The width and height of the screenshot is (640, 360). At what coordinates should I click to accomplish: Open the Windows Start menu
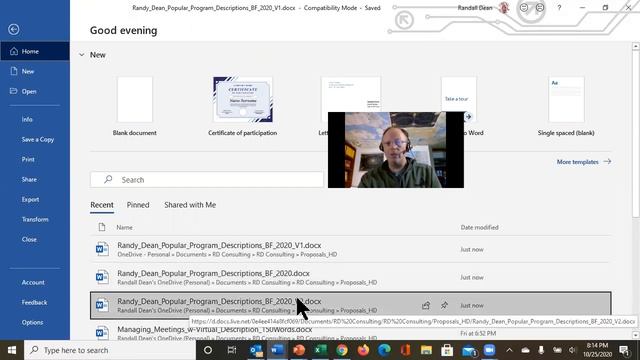click(x=12, y=350)
